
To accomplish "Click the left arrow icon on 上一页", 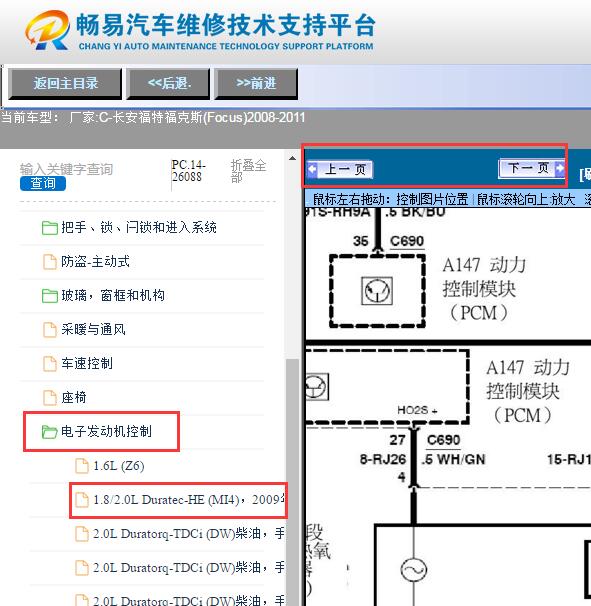I will [312, 169].
